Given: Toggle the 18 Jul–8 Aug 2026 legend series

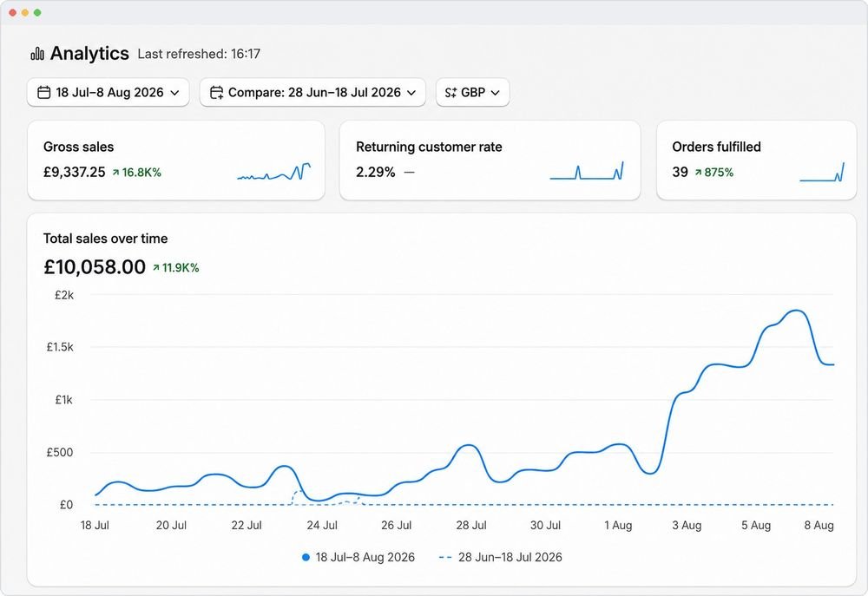Looking at the screenshot, I should 358,557.
